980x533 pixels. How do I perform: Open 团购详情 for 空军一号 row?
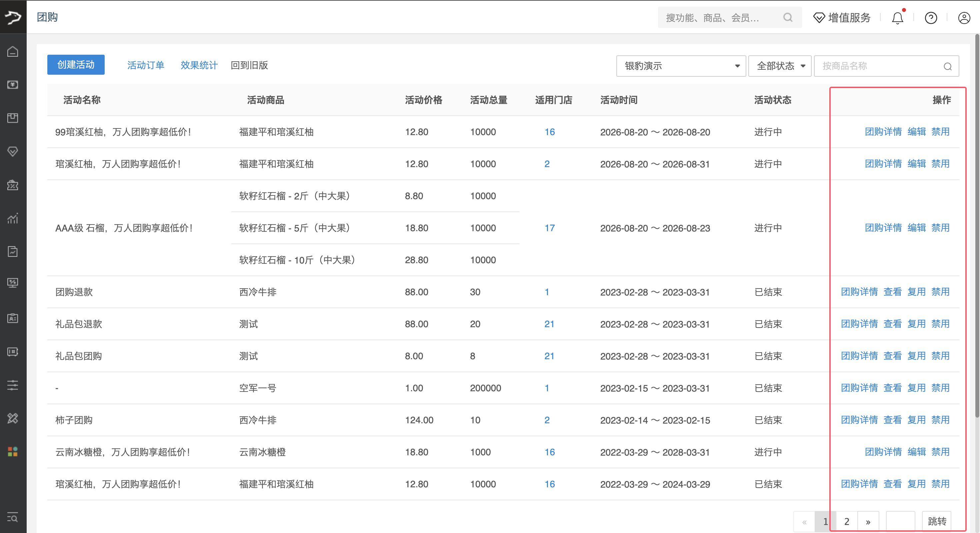(859, 388)
